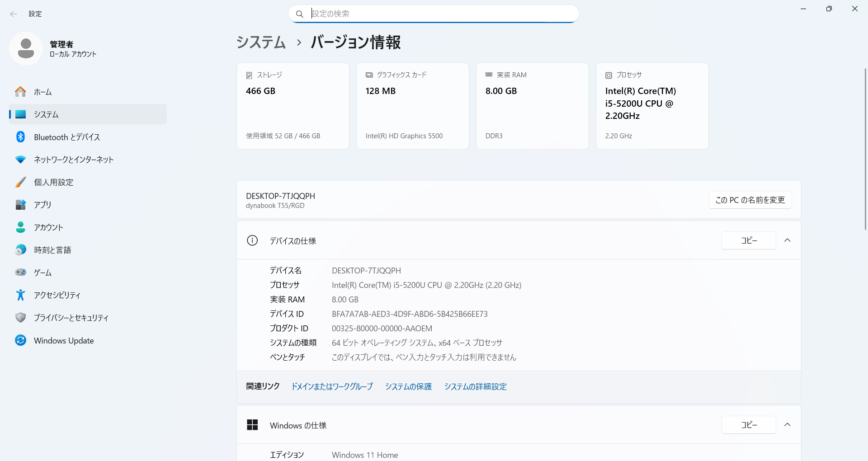This screenshot has height=461, width=868.
Task: Open 個人用設定 paintbrush icon
Action: point(20,182)
